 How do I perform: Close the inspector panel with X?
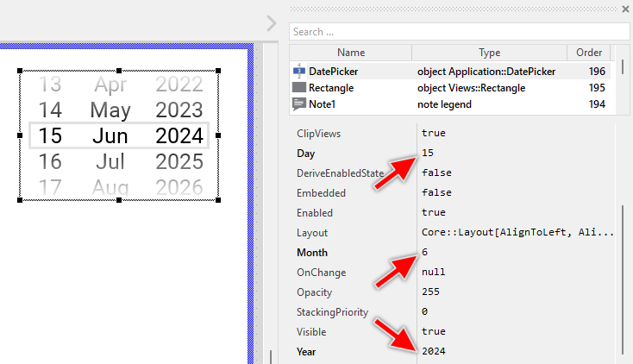point(625,9)
